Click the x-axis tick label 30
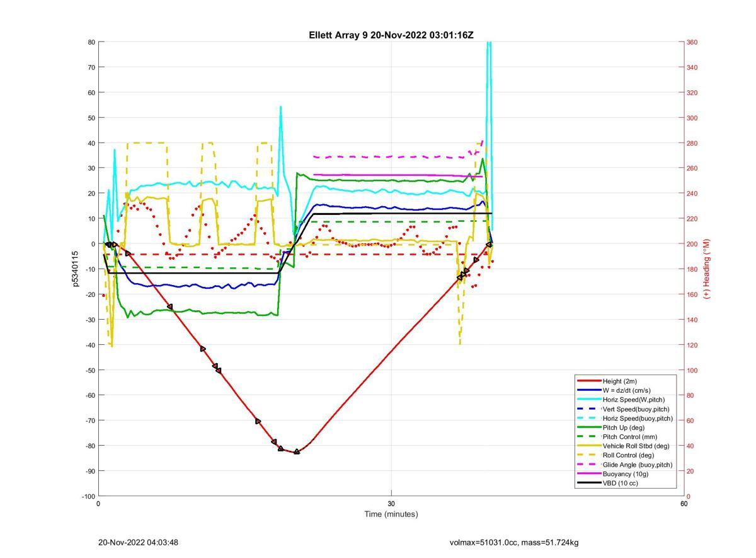 [x=391, y=503]
